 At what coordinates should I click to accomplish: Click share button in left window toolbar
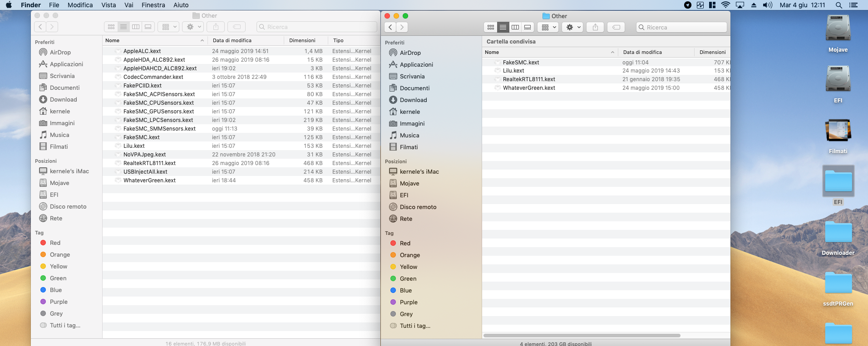216,27
